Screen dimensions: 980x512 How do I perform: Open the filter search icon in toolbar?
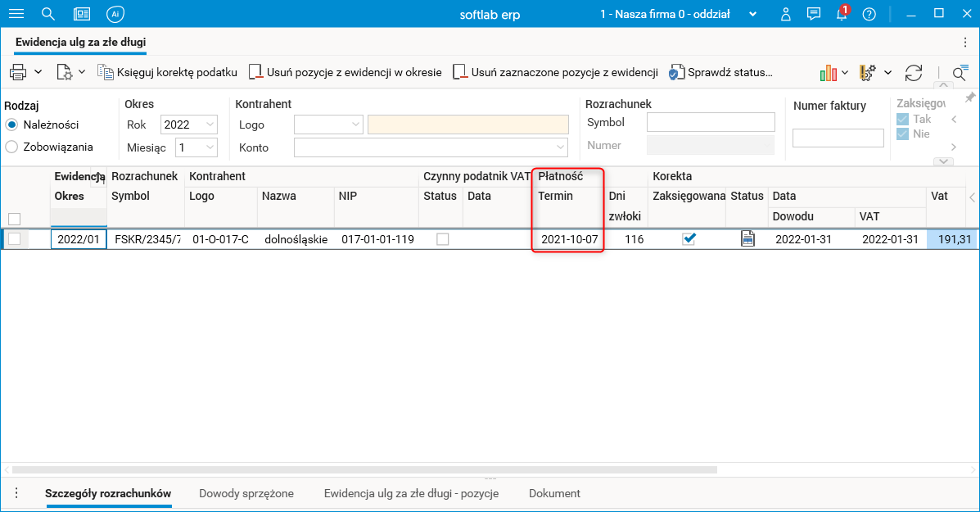(960, 73)
